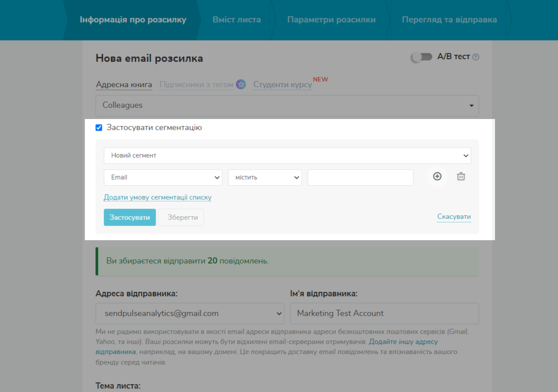This screenshot has width=558, height=392.
Task: Go to Параметри розсилки step
Action: tap(331, 20)
